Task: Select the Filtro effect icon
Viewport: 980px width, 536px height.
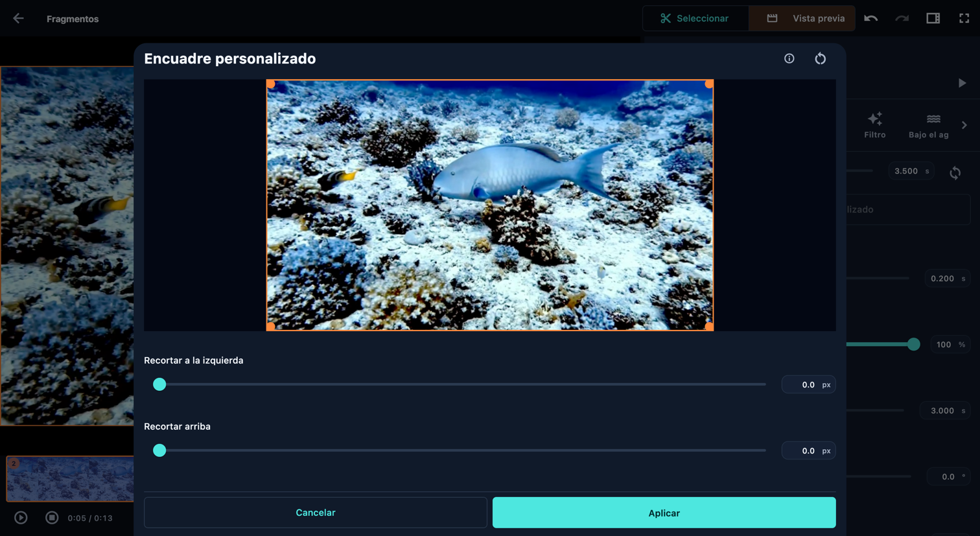Action: pyautogui.click(x=874, y=124)
